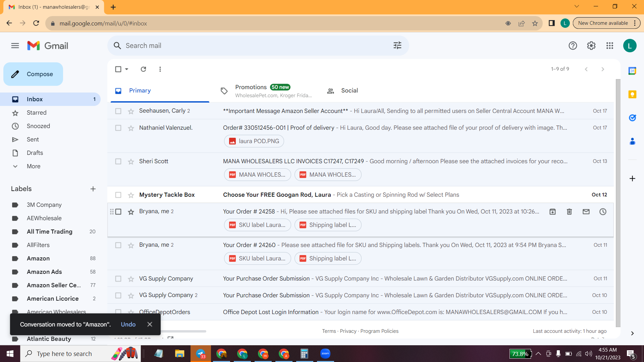Reload the browser page
Viewport: 644px width, 362px height.
pos(36,23)
